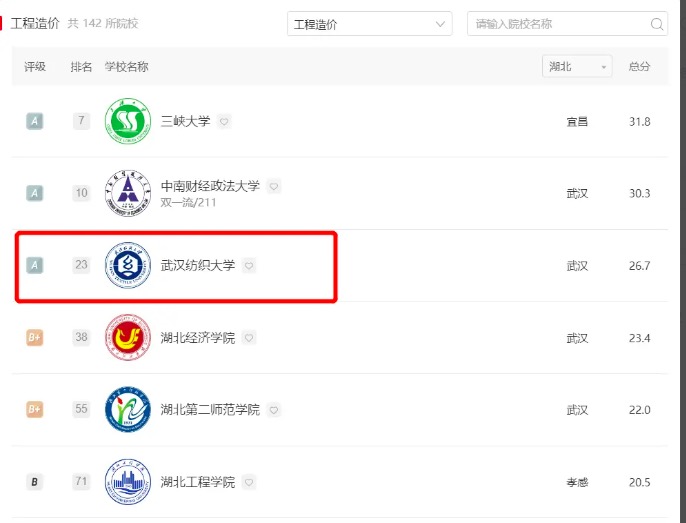Click the chevron in 工程造价 combo box

click(x=440, y=24)
